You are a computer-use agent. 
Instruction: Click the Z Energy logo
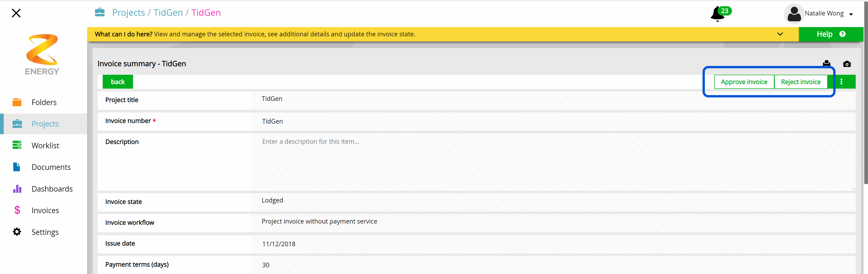click(42, 54)
